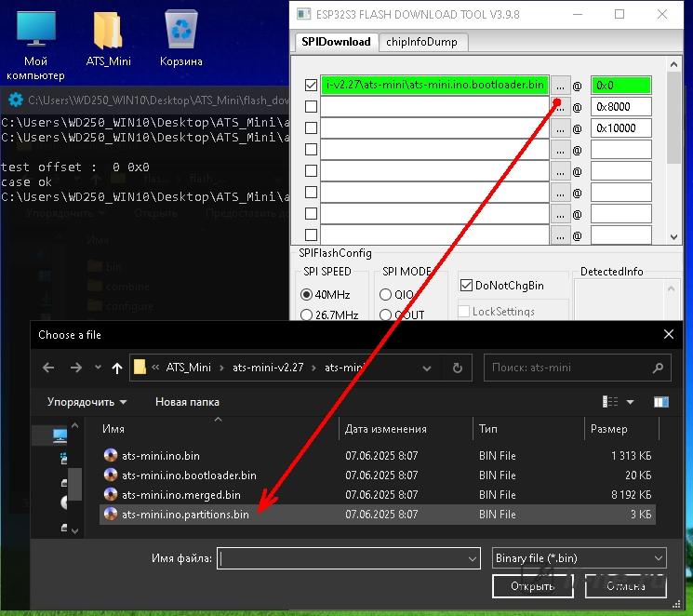Toggle the LockSettings checkbox
This screenshot has width=693, height=616.
(x=463, y=312)
